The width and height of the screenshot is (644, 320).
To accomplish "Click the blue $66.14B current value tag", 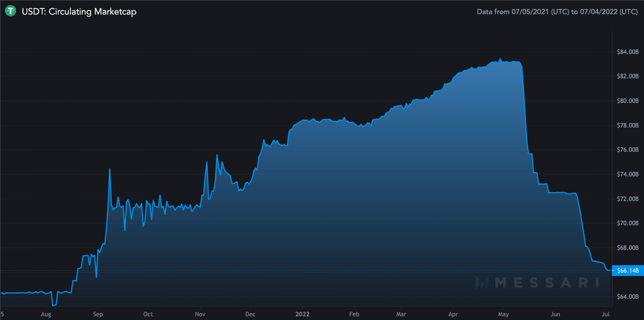I will (628, 270).
